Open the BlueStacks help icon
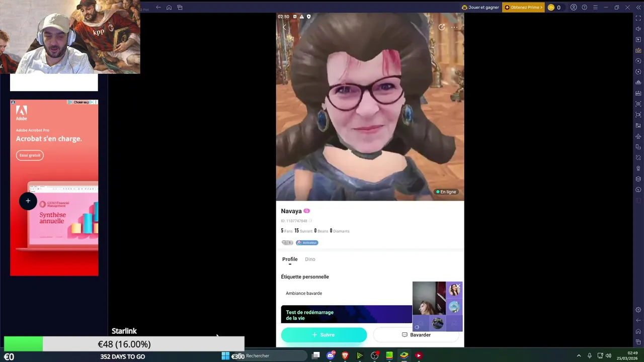The width and height of the screenshot is (644, 362). [584, 8]
